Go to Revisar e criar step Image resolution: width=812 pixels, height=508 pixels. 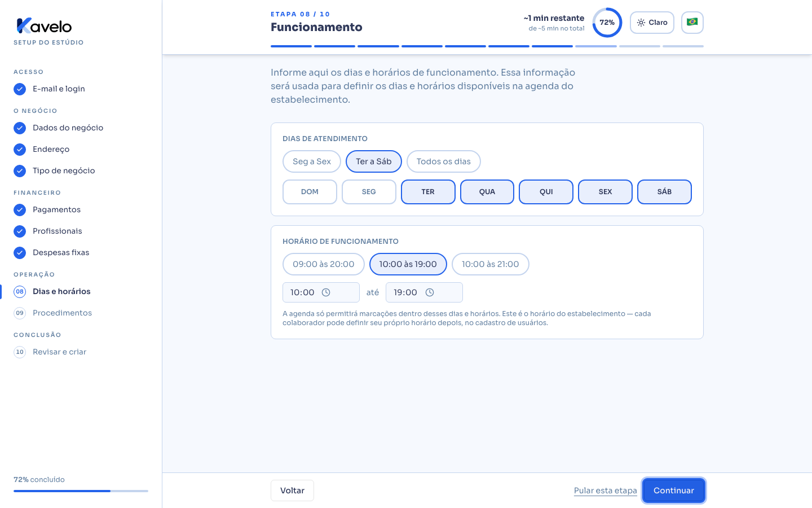tap(59, 352)
